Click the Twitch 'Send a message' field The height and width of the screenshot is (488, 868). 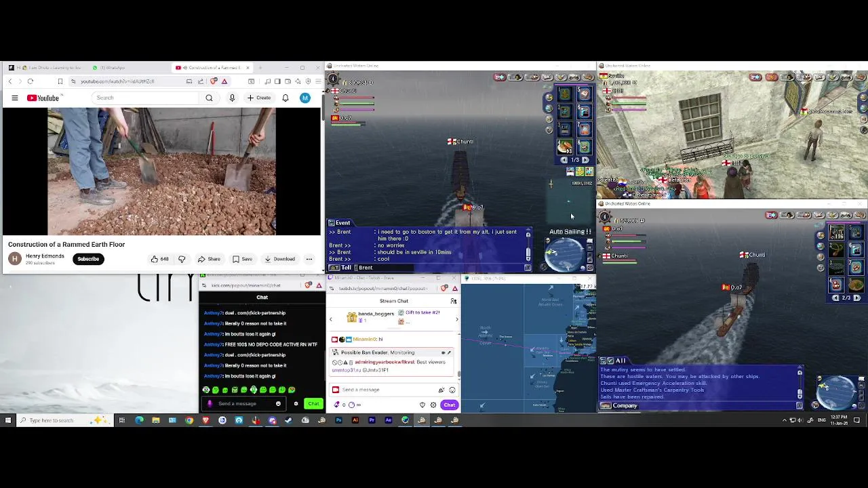point(383,390)
